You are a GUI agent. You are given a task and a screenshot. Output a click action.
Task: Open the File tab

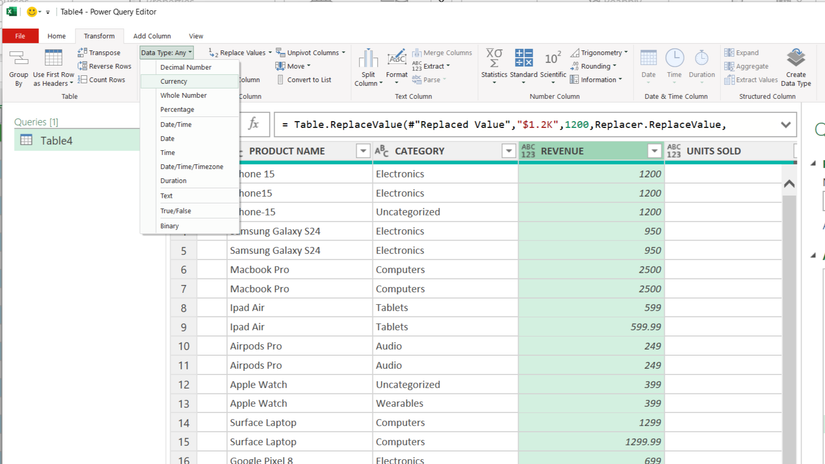(20, 36)
